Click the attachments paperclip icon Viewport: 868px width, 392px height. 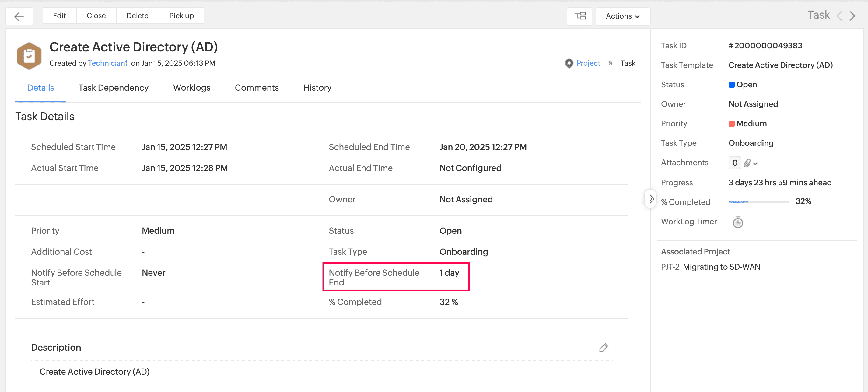747,163
